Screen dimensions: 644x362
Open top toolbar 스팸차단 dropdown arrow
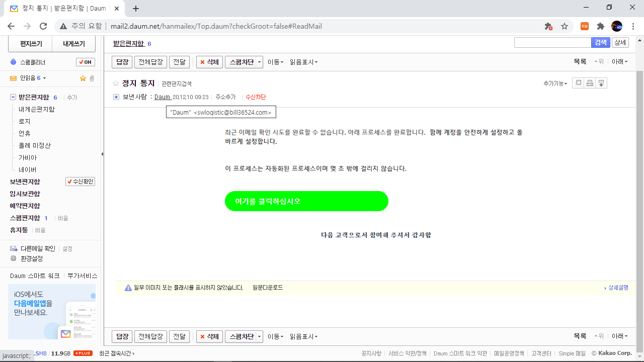[x=260, y=62]
